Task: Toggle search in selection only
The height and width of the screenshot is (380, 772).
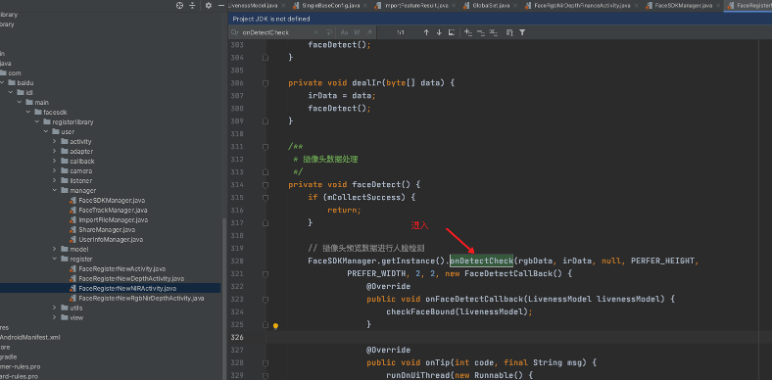Action: (510, 32)
